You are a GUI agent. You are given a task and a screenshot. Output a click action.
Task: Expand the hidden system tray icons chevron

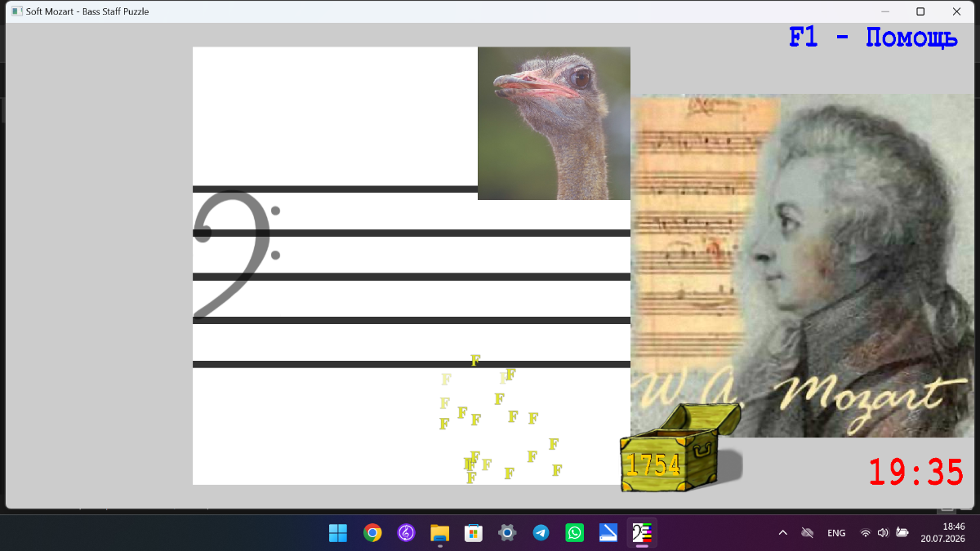[782, 533]
